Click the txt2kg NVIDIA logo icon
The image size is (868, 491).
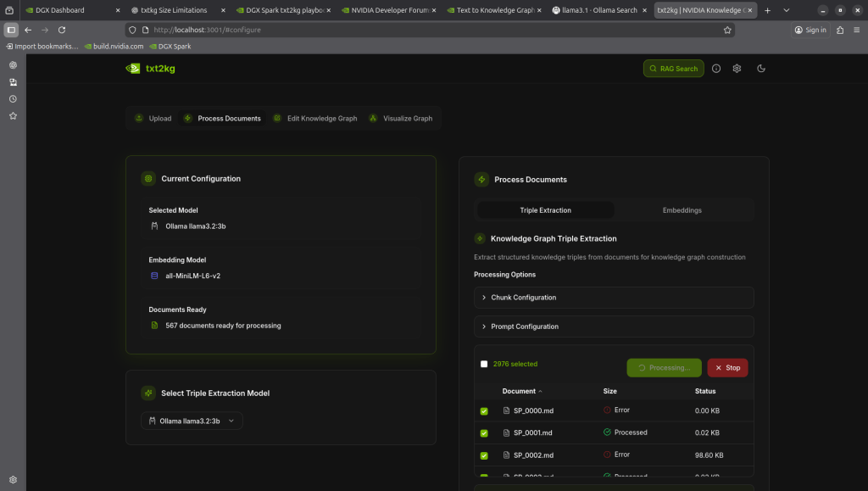point(133,69)
